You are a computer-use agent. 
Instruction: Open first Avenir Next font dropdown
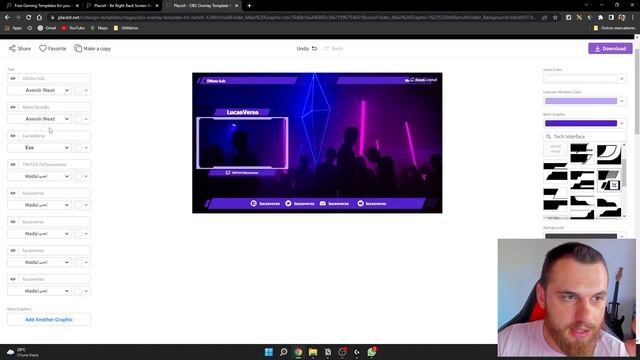coord(40,90)
